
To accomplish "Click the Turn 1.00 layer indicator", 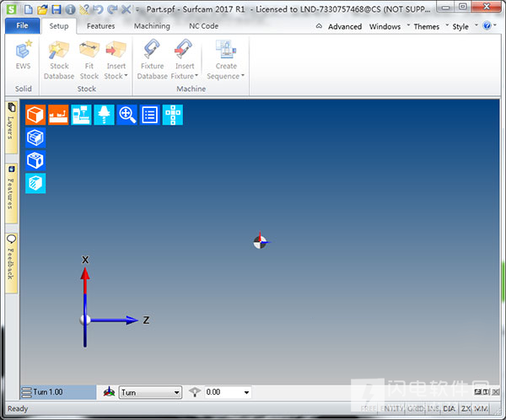I will tap(58, 392).
